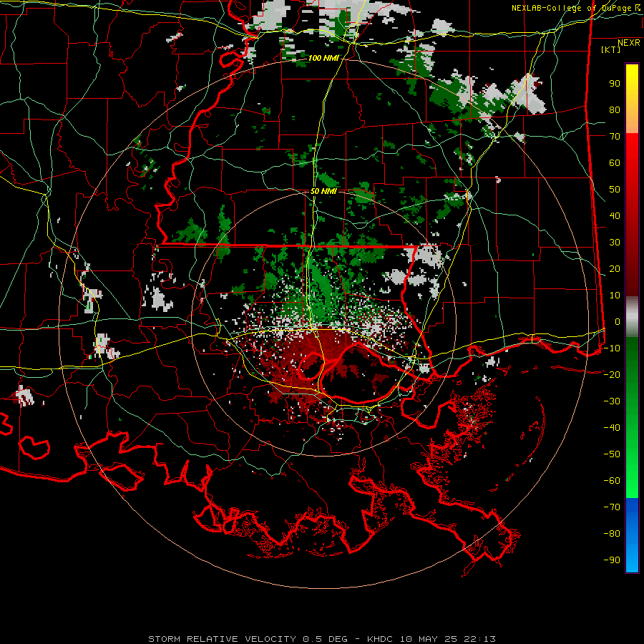
Task: Click the -20 scale value
Action: tap(612, 375)
